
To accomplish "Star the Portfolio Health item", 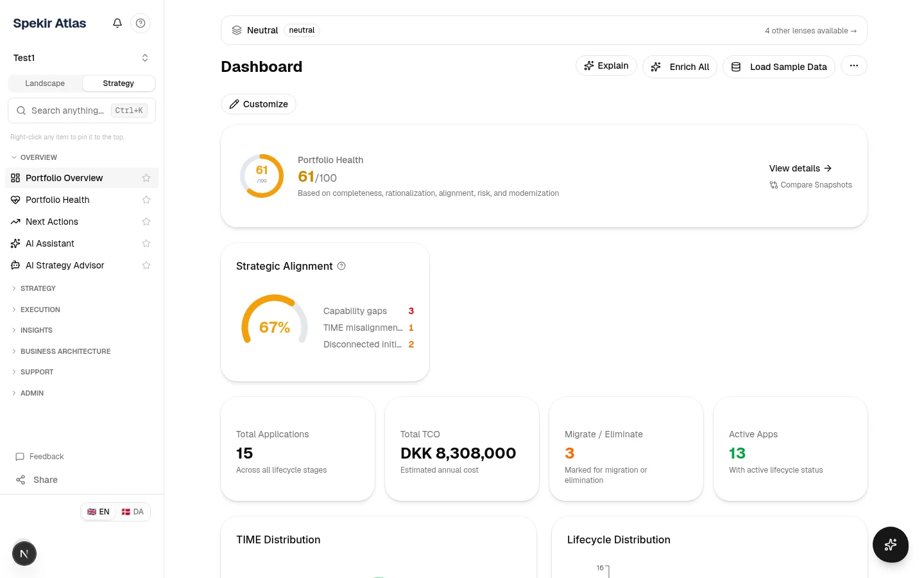I will [x=146, y=200].
